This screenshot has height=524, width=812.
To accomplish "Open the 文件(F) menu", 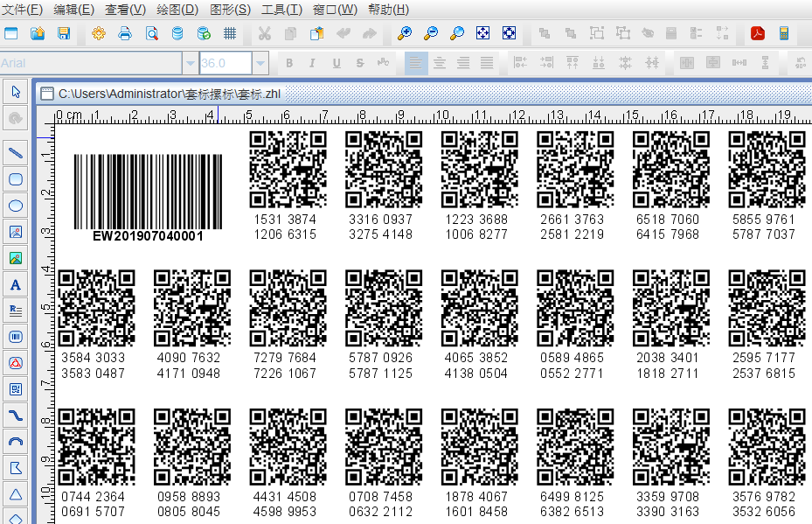I will pyautogui.click(x=23, y=10).
